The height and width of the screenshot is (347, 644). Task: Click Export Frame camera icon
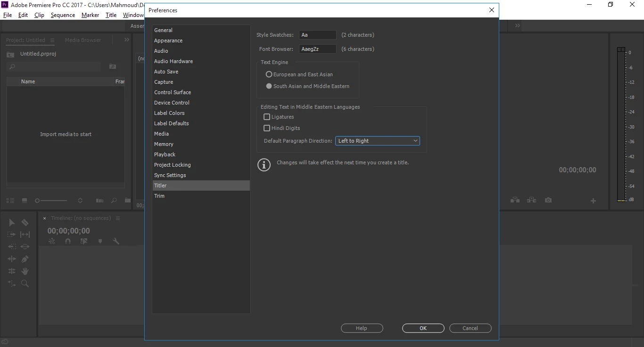pyautogui.click(x=548, y=200)
